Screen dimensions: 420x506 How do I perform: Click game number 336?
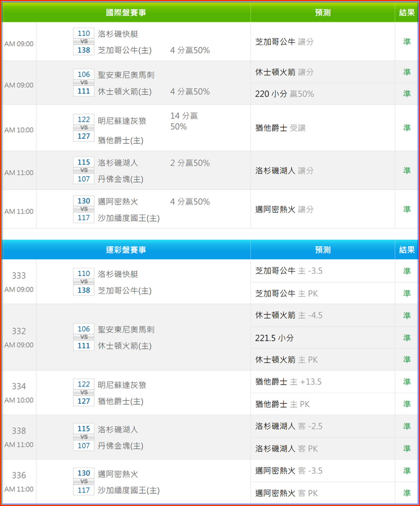pos(19,475)
